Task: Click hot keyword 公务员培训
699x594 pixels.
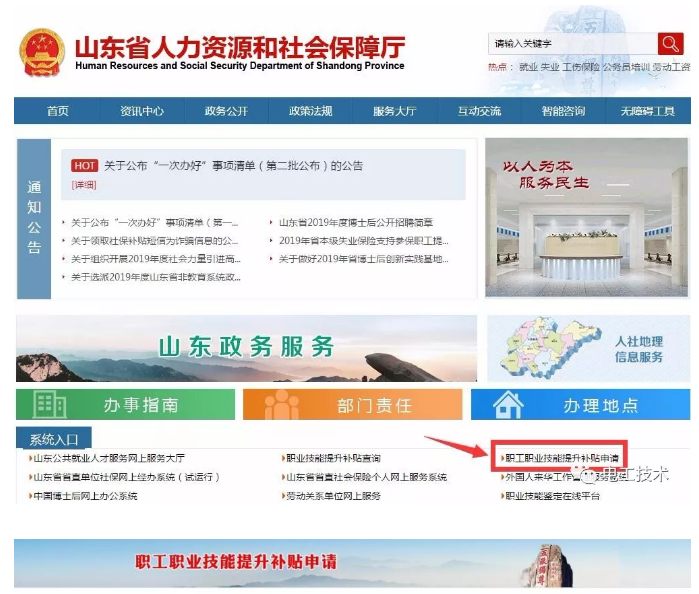Action: [626, 67]
